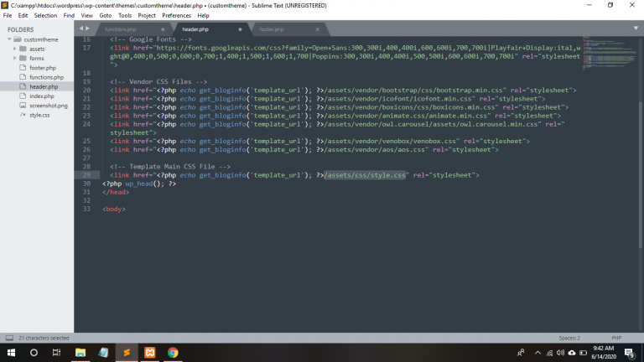Open the Edit menu
Screen dimensions: 644x362
(23, 16)
